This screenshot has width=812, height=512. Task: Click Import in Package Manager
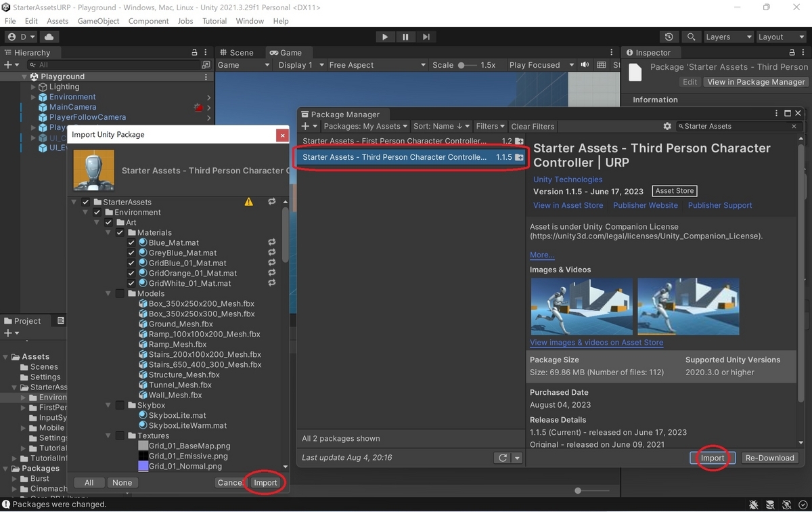click(x=713, y=458)
